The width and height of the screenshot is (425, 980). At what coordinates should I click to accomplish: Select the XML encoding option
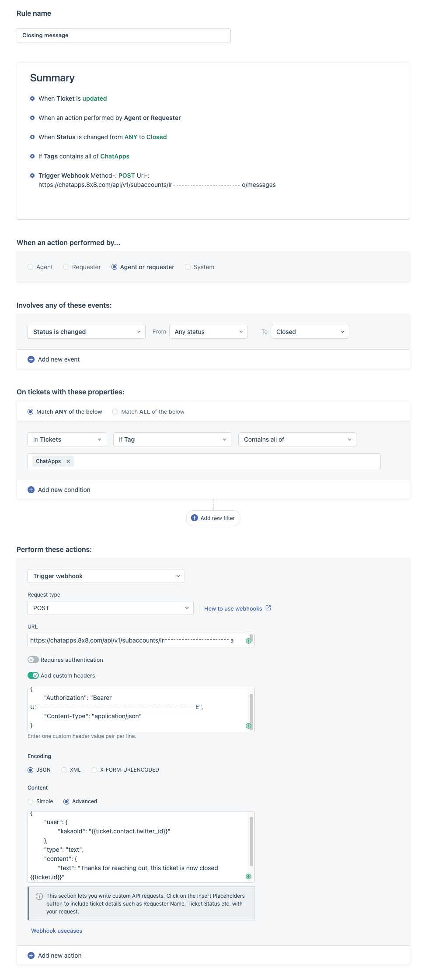(64, 770)
